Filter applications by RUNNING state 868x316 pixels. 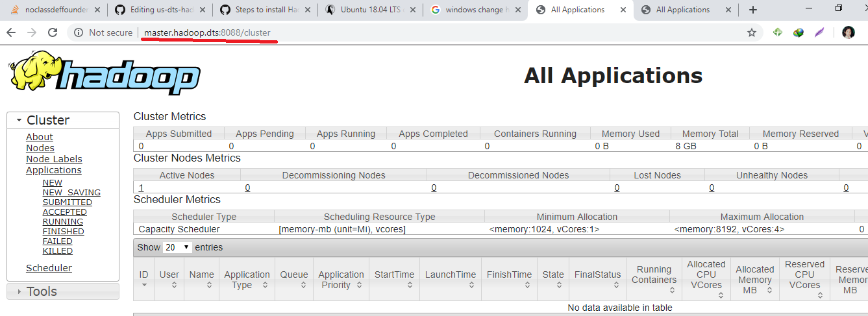[63, 222]
